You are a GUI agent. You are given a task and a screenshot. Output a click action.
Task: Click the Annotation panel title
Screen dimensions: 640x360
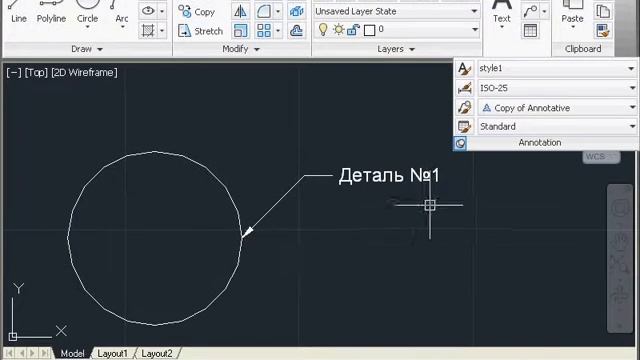pyautogui.click(x=540, y=143)
